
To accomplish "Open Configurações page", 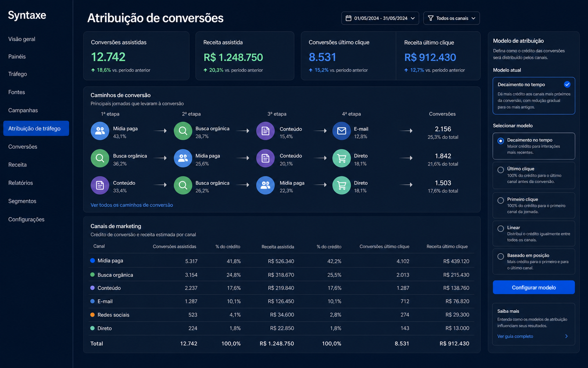I will tap(26, 219).
